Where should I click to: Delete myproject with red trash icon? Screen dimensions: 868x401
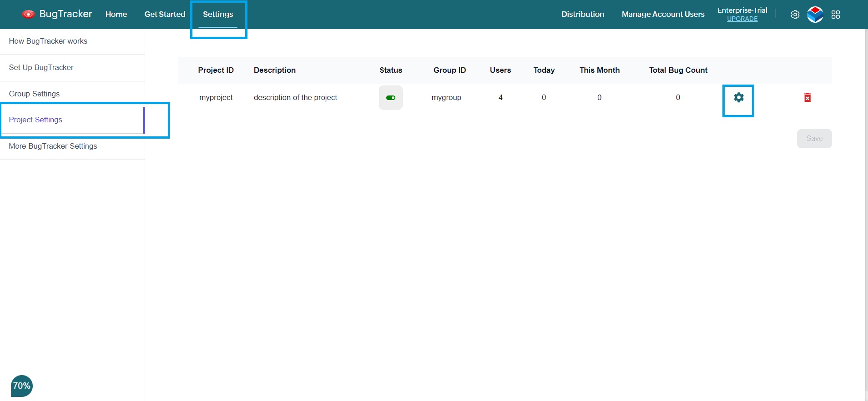(807, 97)
